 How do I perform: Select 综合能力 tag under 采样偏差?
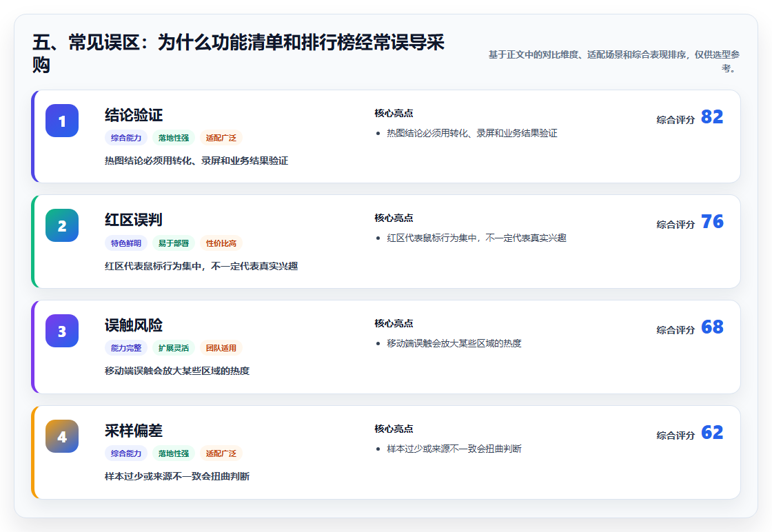pyautogui.click(x=126, y=453)
